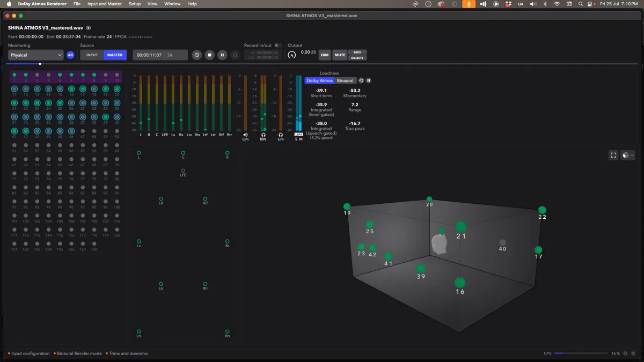Toggle object input 21 in the grid
Image resolution: width=644 pixels, height=362 pixels.
coord(14,102)
